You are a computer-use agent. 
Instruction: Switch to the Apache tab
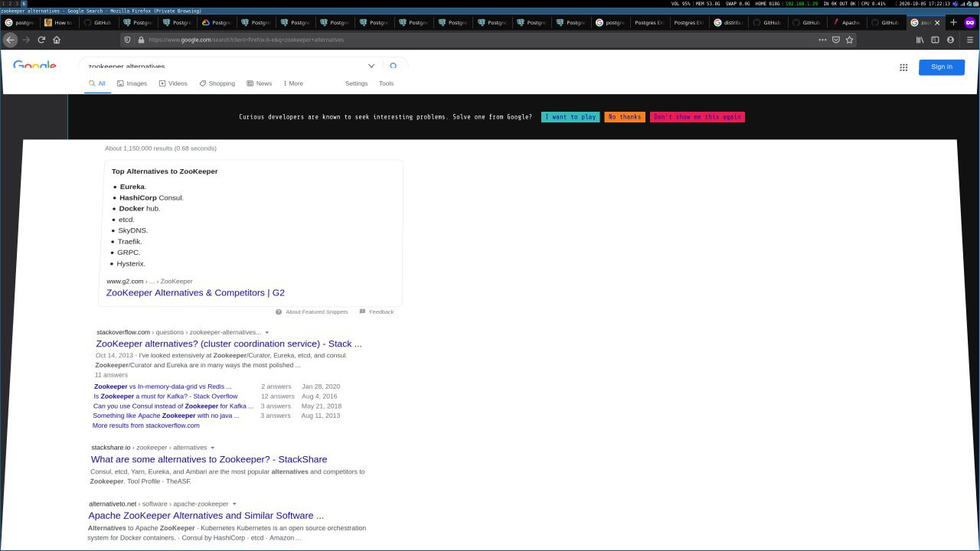coord(846,23)
